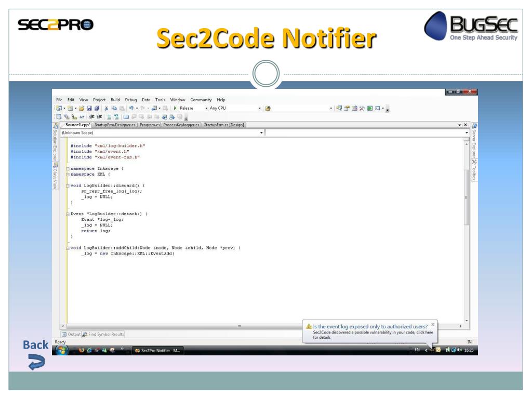Click the green Start Page icon
Image resolution: width=532 pixels, height=399 pixels.
[x=370, y=108]
